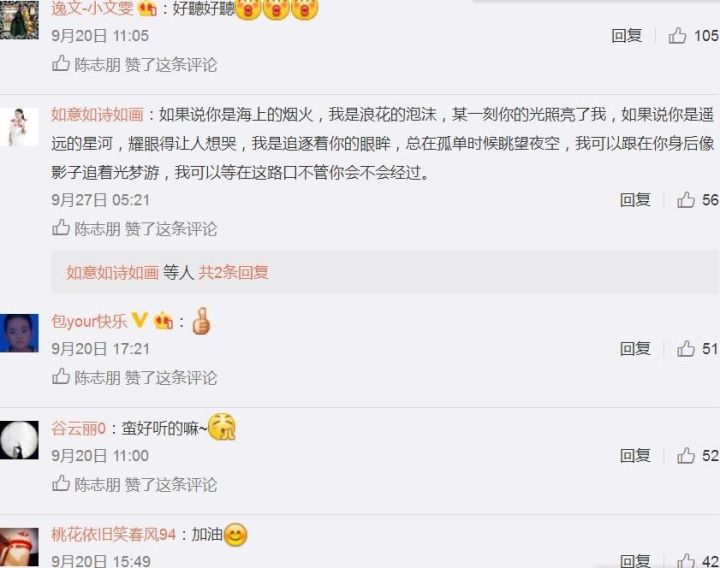Viewport: 720px width, 568px height.
Task: Open 谷云丽0's round avatar
Action: coord(19,440)
